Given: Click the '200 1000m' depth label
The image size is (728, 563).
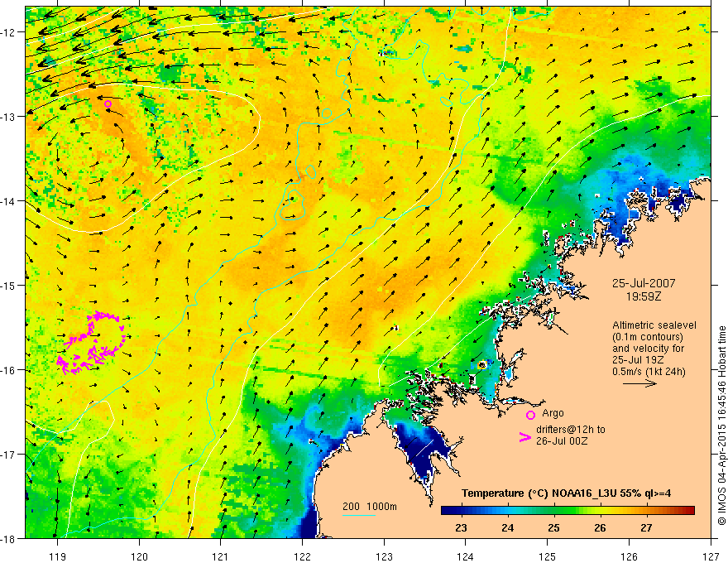Looking at the screenshot, I should coord(370,507).
